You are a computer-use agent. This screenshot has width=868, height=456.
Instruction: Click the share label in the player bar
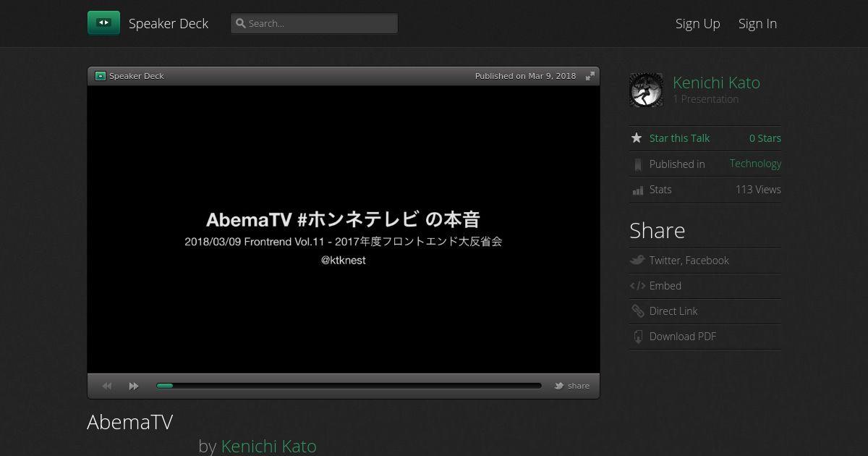pyautogui.click(x=579, y=386)
